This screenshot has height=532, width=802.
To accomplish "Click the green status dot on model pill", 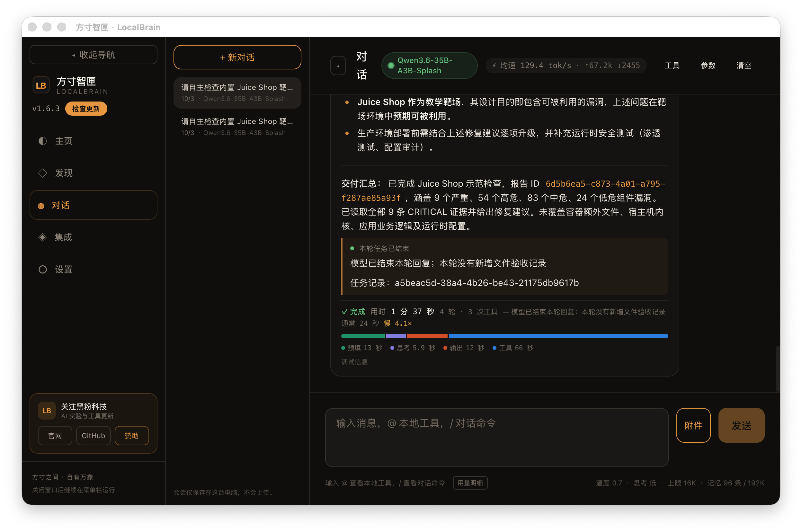I will 391,66.
